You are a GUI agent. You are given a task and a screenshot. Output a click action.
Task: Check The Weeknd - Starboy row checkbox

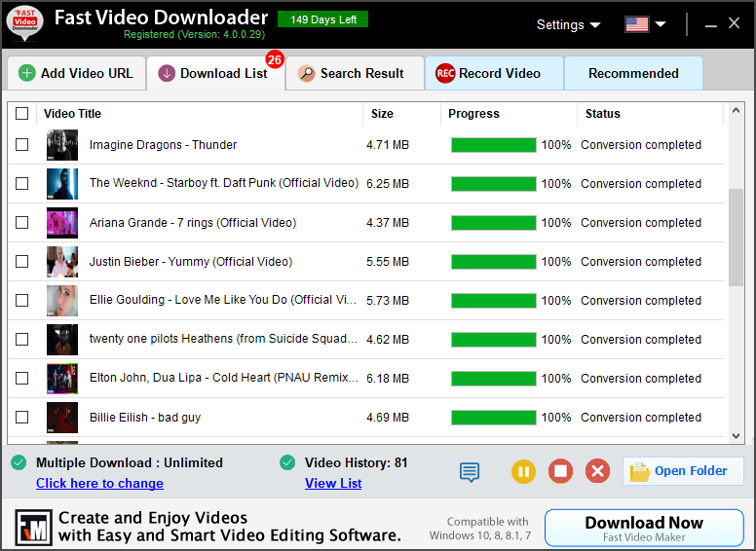(x=21, y=184)
